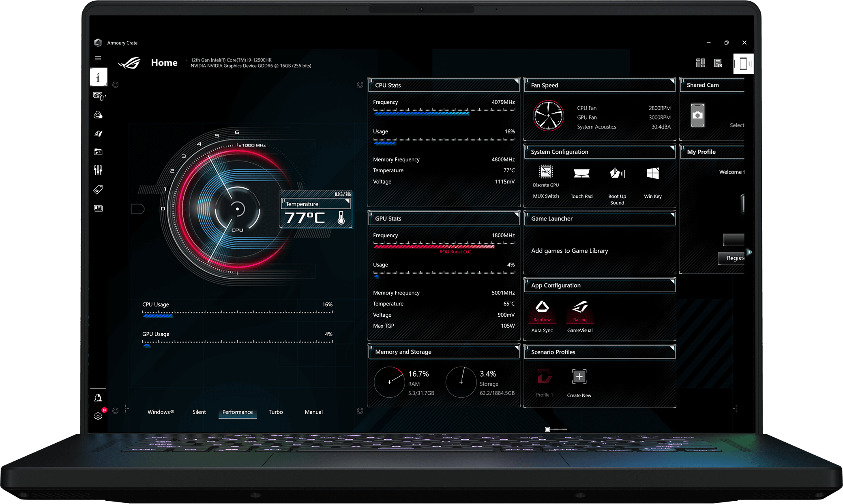
Task: Click the RAM usage dial
Action: 389,382
